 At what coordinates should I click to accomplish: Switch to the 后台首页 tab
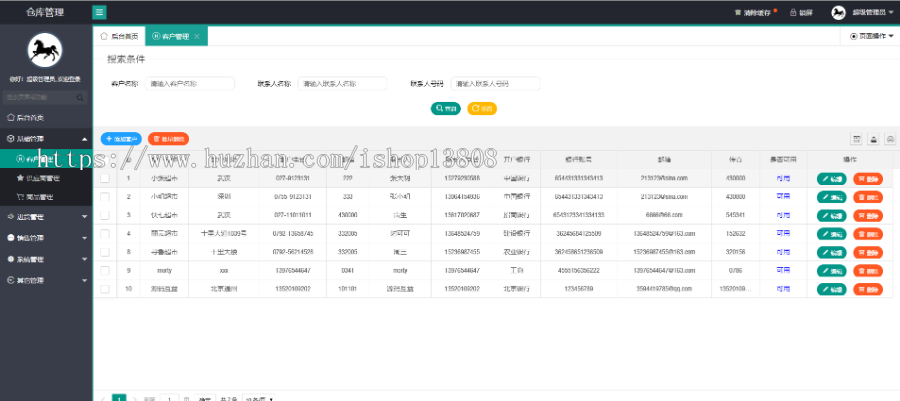[x=119, y=36]
